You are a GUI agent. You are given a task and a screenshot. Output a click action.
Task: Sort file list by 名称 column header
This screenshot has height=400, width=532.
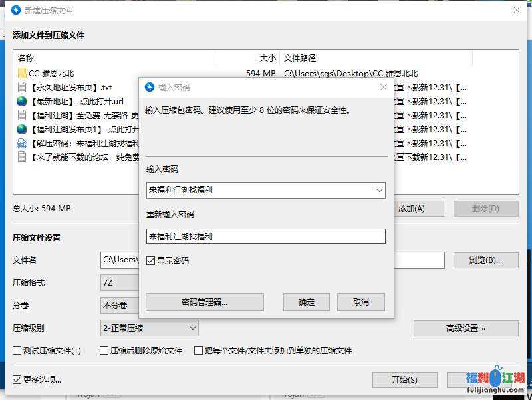click(x=113, y=58)
